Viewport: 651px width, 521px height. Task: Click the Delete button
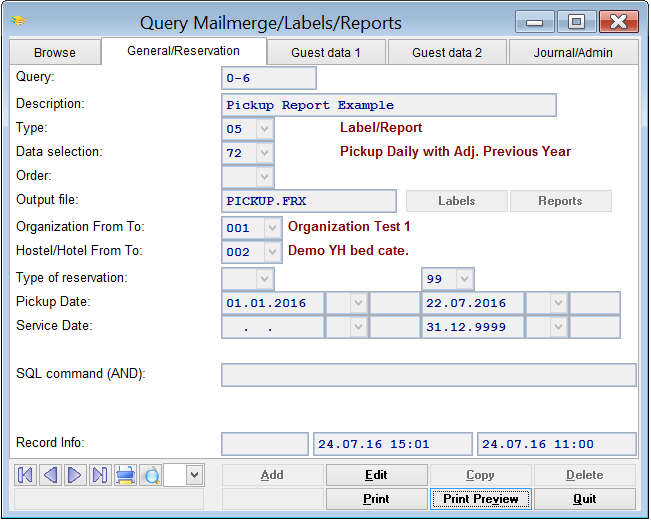[585, 475]
